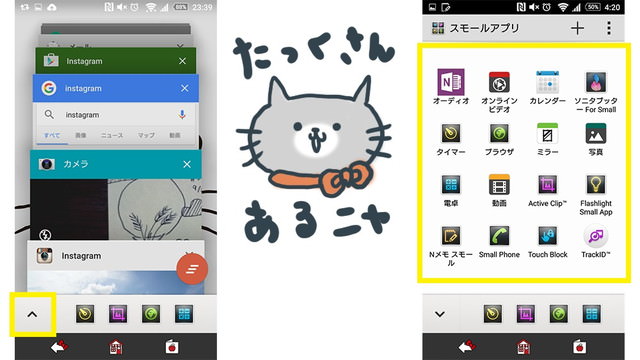Select the 動画 search tab

(x=175, y=135)
